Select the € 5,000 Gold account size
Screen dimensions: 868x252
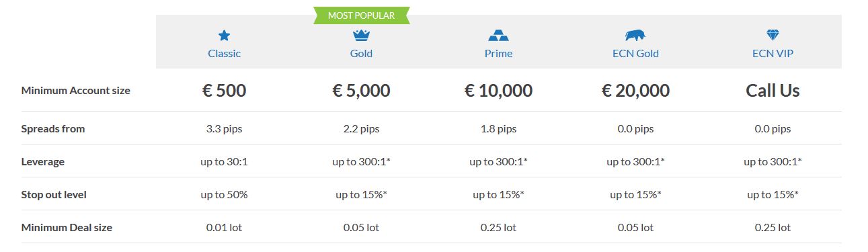pyautogui.click(x=361, y=91)
